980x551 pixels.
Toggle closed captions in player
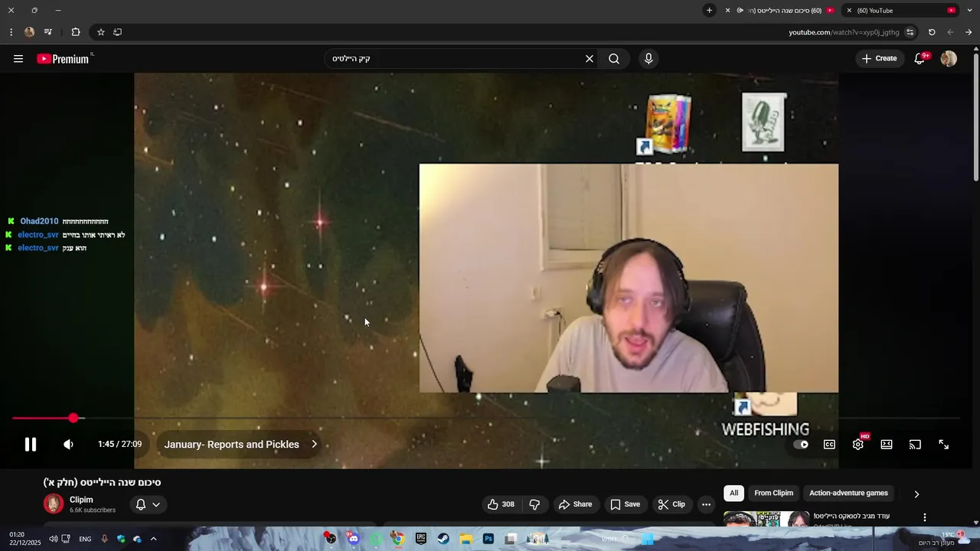(829, 445)
